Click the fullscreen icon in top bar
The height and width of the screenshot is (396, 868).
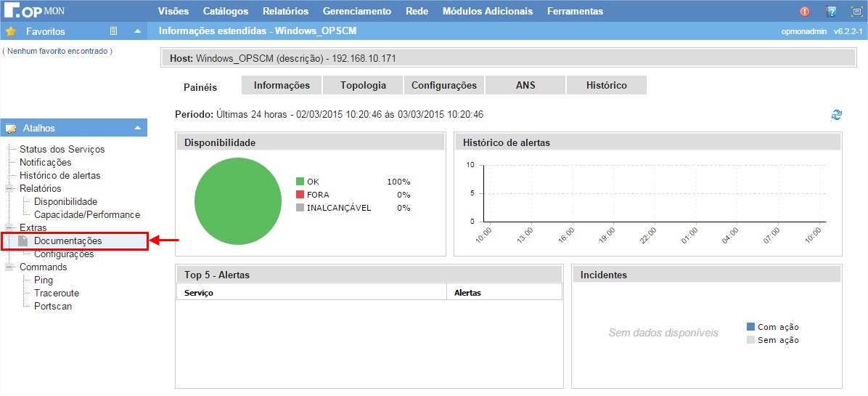coord(856,12)
